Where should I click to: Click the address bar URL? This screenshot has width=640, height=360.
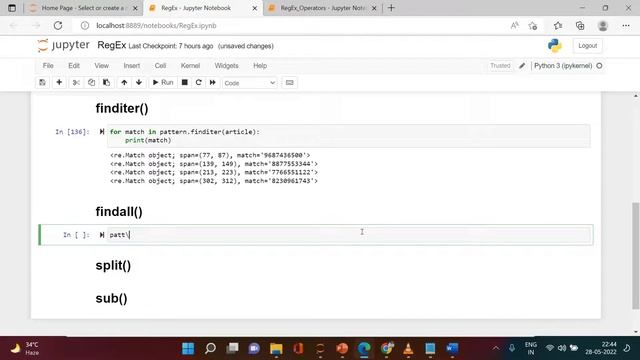pyautogui.click(x=156, y=25)
